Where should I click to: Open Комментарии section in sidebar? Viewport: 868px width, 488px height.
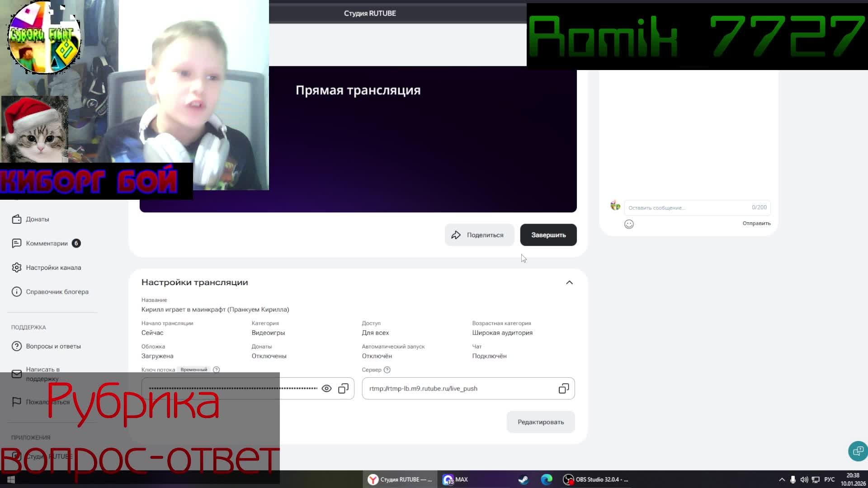(47, 244)
